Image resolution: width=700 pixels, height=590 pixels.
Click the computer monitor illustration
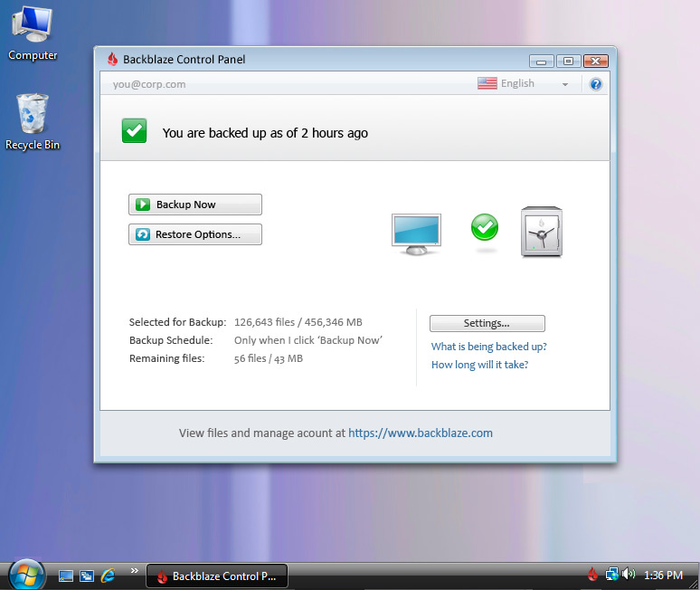[417, 234]
